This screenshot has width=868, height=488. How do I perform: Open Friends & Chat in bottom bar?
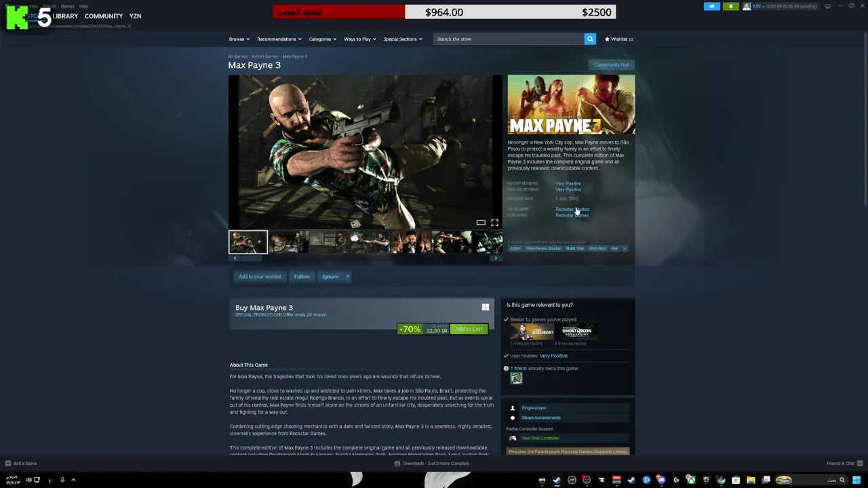(x=844, y=464)
